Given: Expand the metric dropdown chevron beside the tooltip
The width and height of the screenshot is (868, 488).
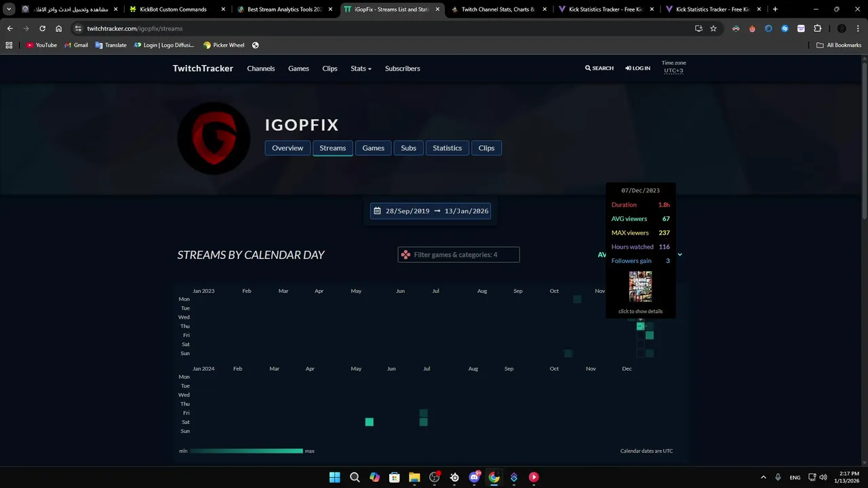Looking at the screenshot, I should tap(679, 255).
